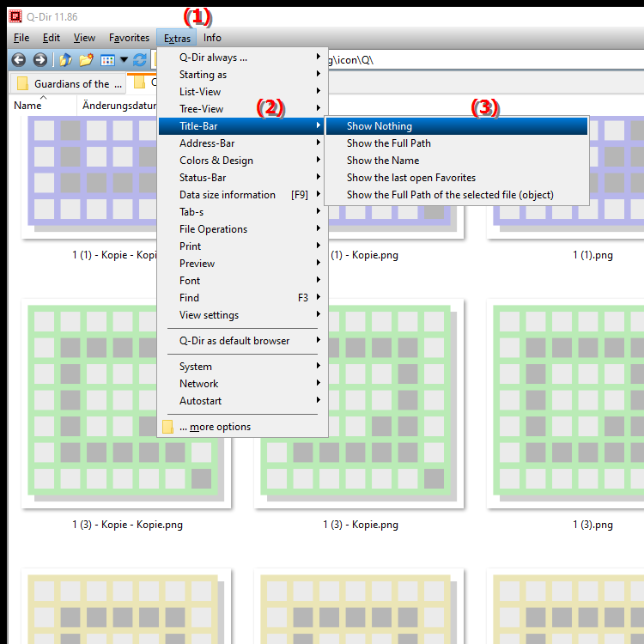This screenshot has height=644, width=644.
Task: Open the Preview submenu
Action: (243, 264)
